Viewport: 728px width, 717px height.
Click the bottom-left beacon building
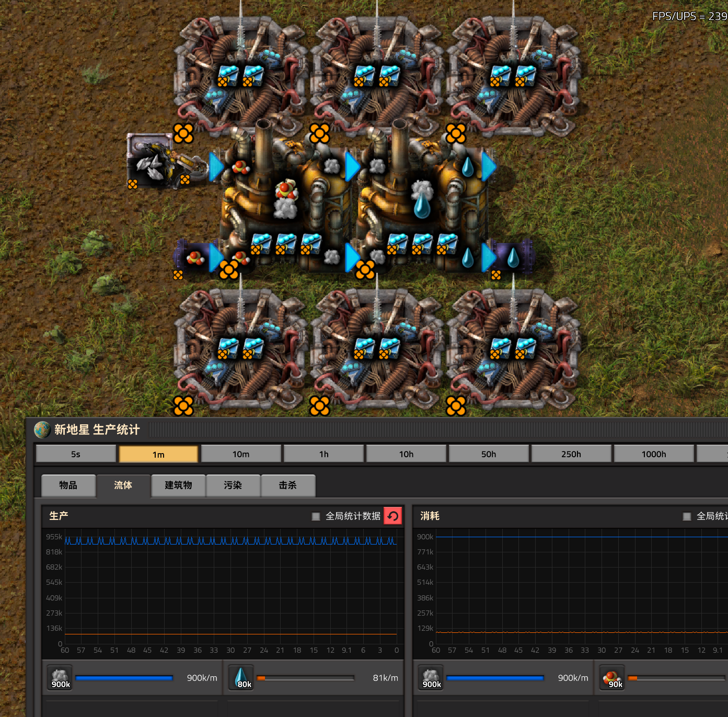240,349
